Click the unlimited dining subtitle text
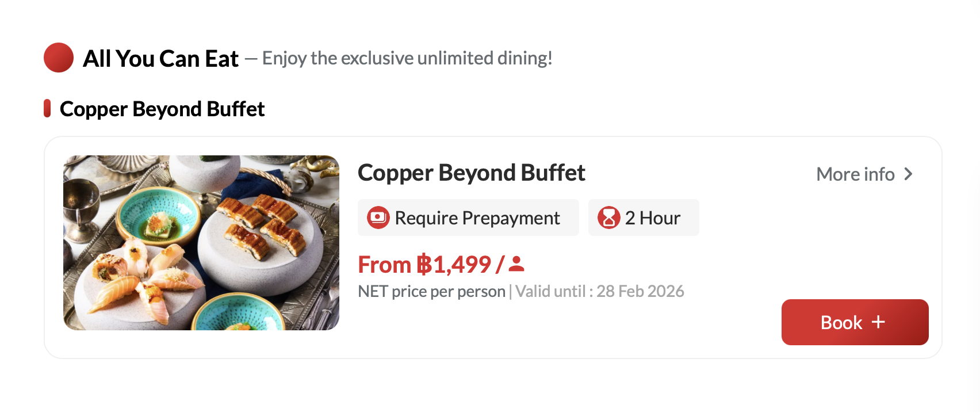Image resolution: width=980 pixels, height=412 pixels. 407,58
